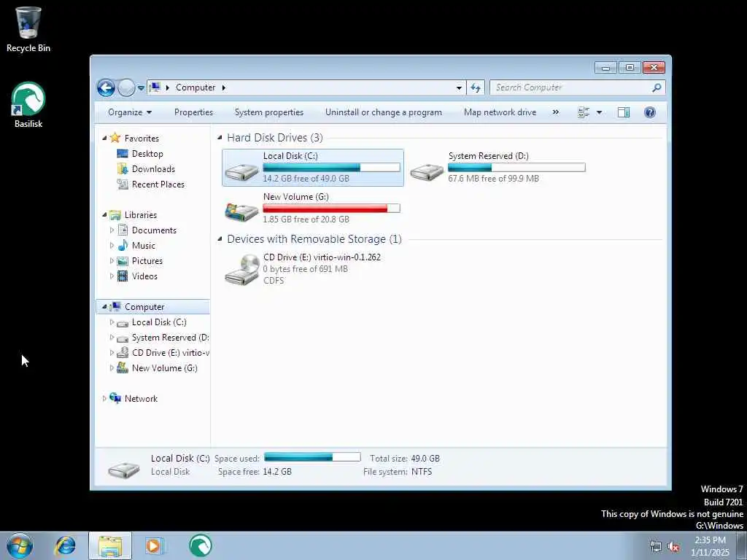Open the Windows Start menu
This screenshot has width=747, height=560.
coord(19,545)
